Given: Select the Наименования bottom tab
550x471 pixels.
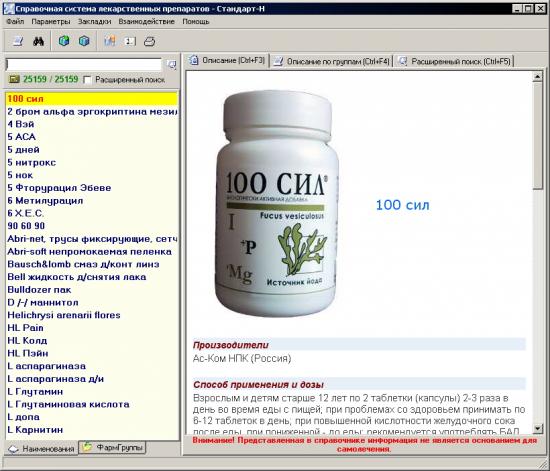Looking at the screenshot, I should click(x=42, y=449).
